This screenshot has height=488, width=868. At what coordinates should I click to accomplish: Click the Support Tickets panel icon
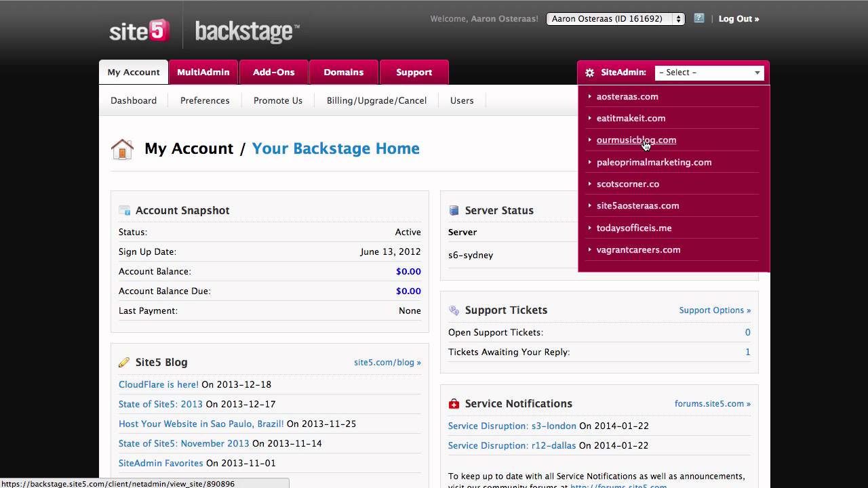click(454, 310)
